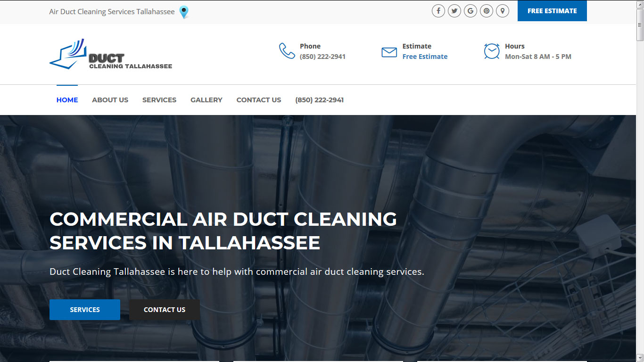Click the phone number in the navigation bar
This screenshot has height=362, width=644.
(x=320, y=100)
